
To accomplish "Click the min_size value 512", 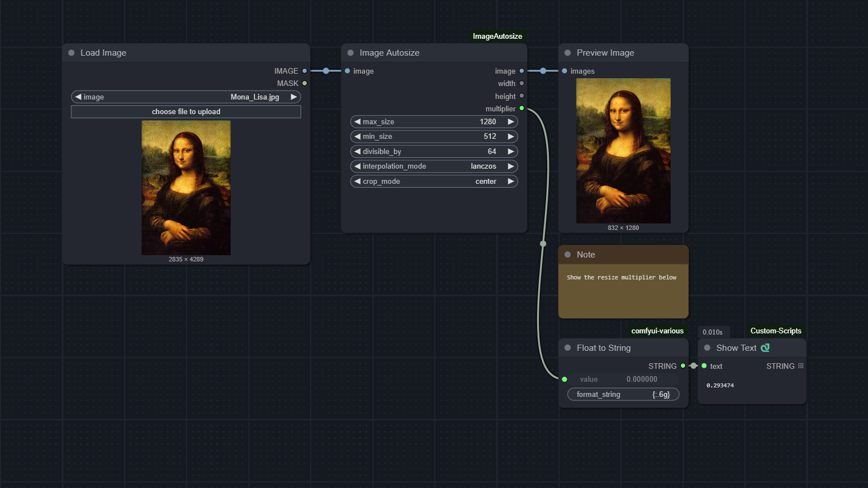I will pyautogui.click(x=490, y=137).
